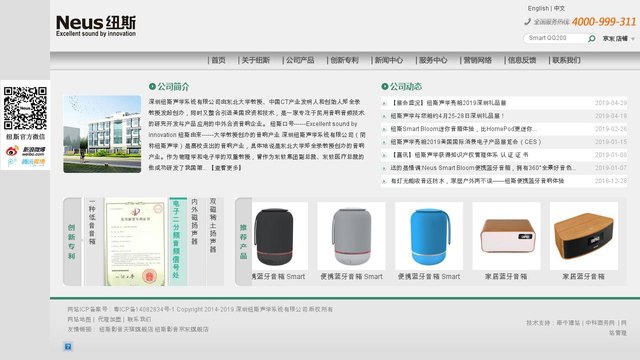The height and width of the screenshot is (360, 640).
Task: Click the 推荐产品 side label
Action: (x=244, y=242)
